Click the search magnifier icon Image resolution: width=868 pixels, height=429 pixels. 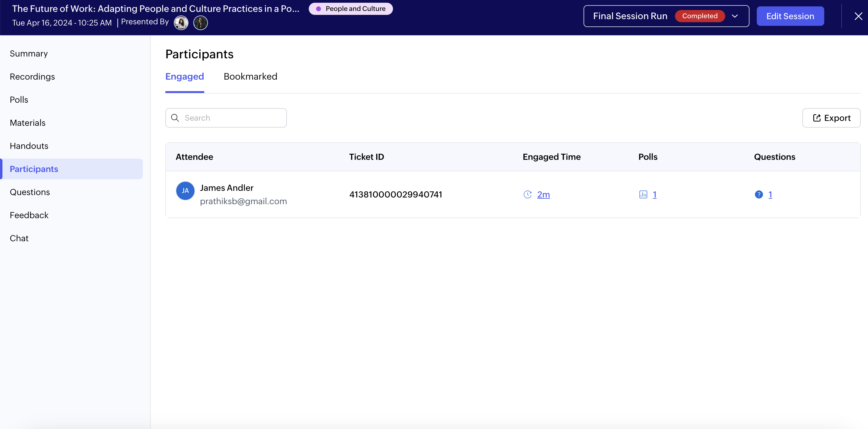(175, 118)
